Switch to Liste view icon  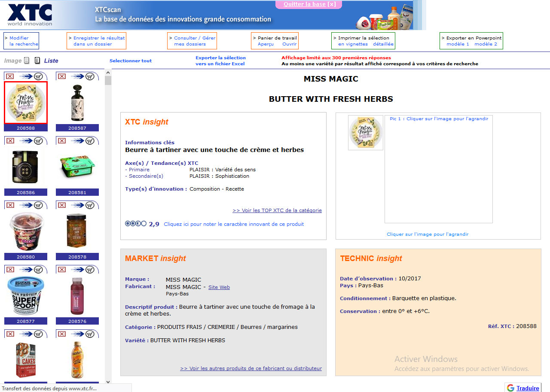tap(37, 61)
